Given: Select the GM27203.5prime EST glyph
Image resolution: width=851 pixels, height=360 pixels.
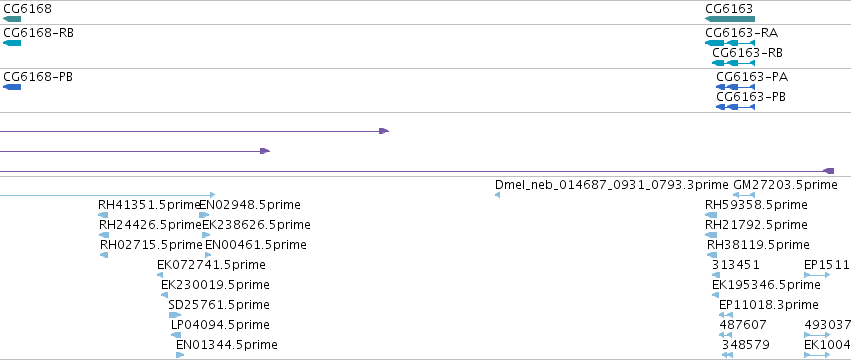Looking at the screenshot, I should pos(744,195).
